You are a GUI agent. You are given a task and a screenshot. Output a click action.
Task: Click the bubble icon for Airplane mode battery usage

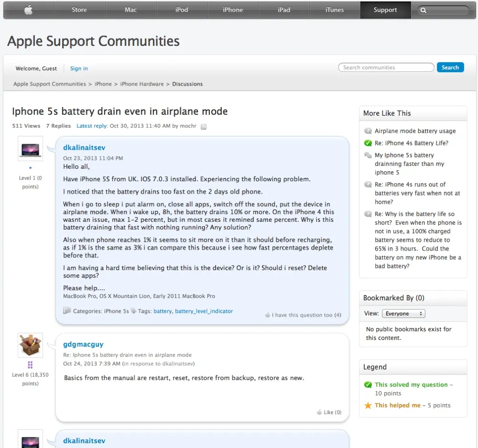click(368, 131)
